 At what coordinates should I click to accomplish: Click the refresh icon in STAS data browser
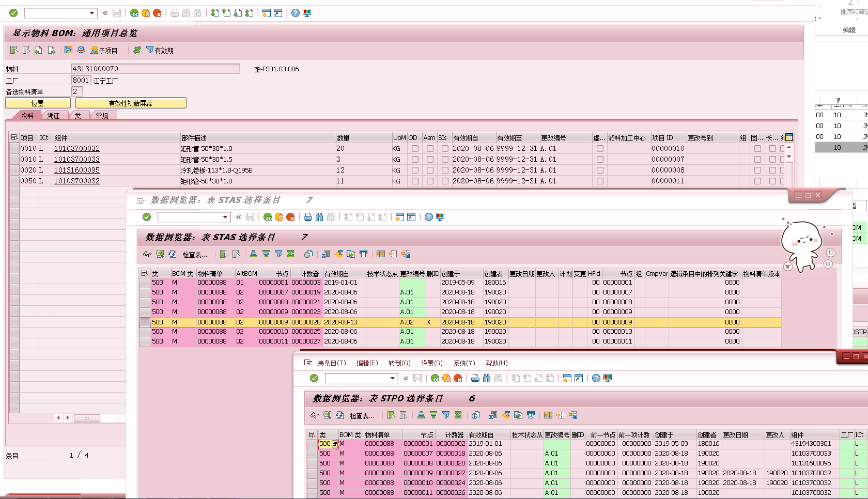tap(172, 254)
